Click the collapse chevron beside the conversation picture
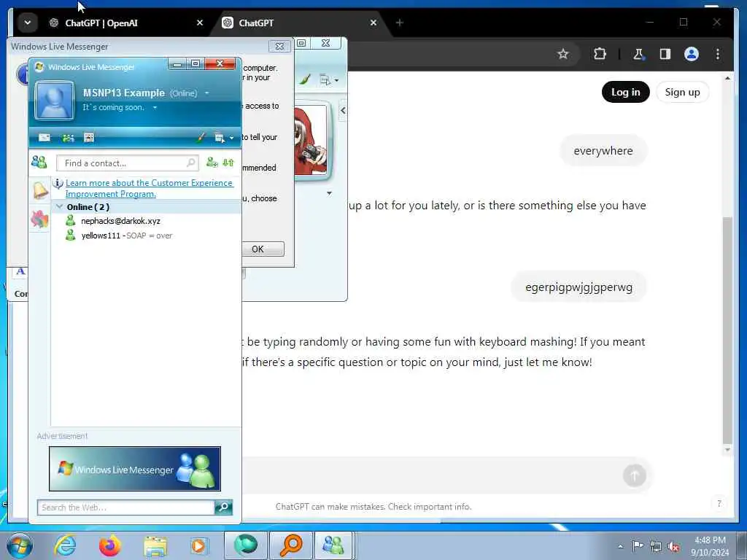747x560 pixels. pyautogui.click(x=343, y=111)
